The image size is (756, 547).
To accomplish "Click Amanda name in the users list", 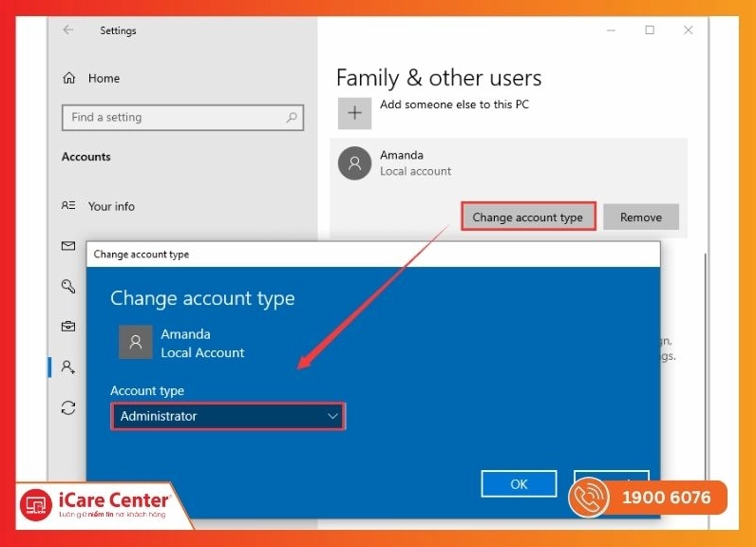I will point(402,155).
